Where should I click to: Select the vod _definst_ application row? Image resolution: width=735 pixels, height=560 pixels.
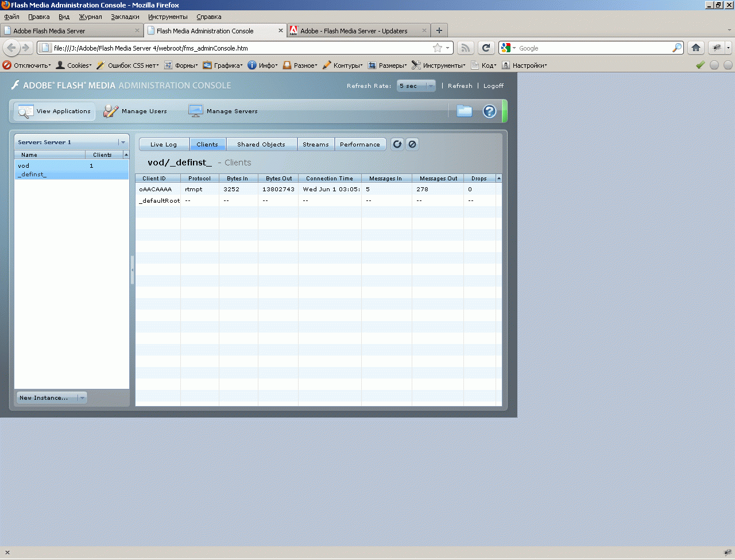click(72, 170)
